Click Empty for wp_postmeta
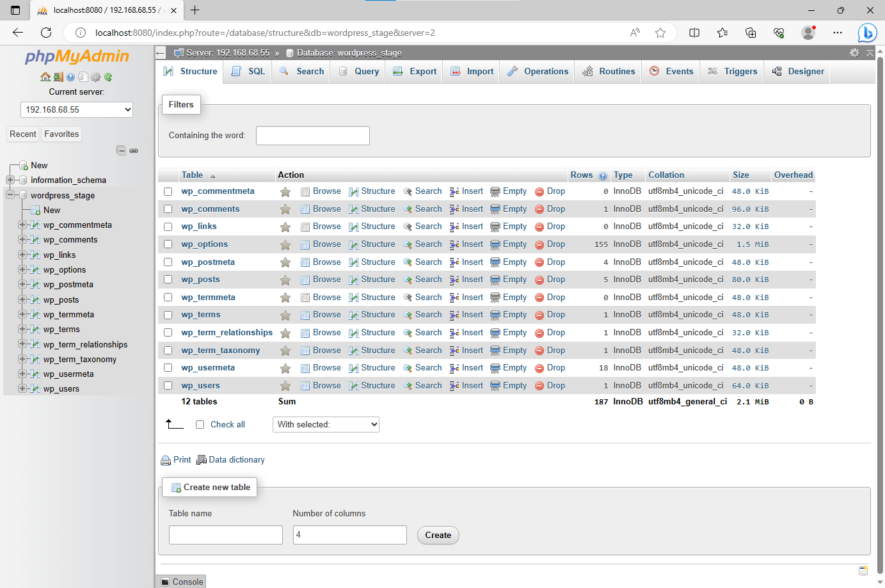Viewport: 885px width, 588px height. pos(509,262)
